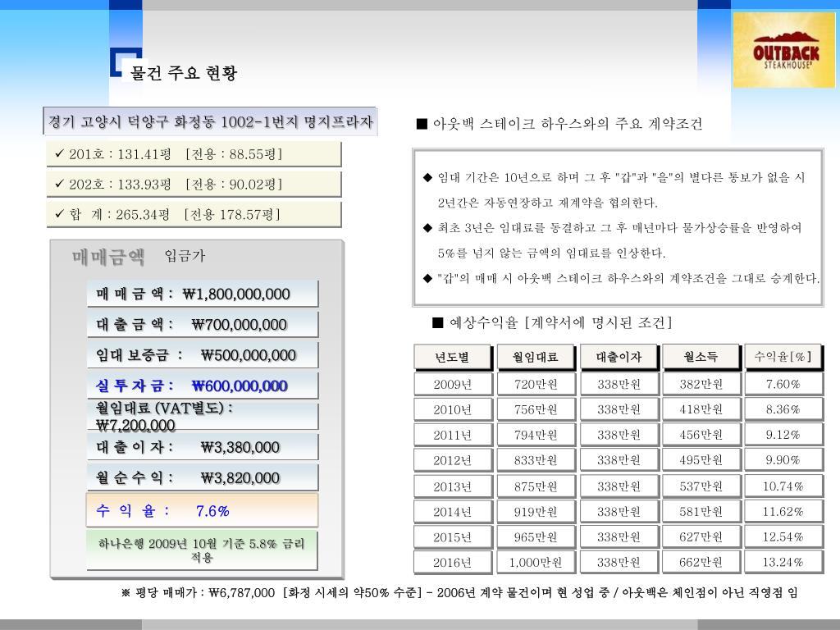Image resolution: width=840 pixels, height=630 pixels.
Task: Select the bullet starting '최초 3년은 임대료를 동결하고'
Action: [612, 240]
